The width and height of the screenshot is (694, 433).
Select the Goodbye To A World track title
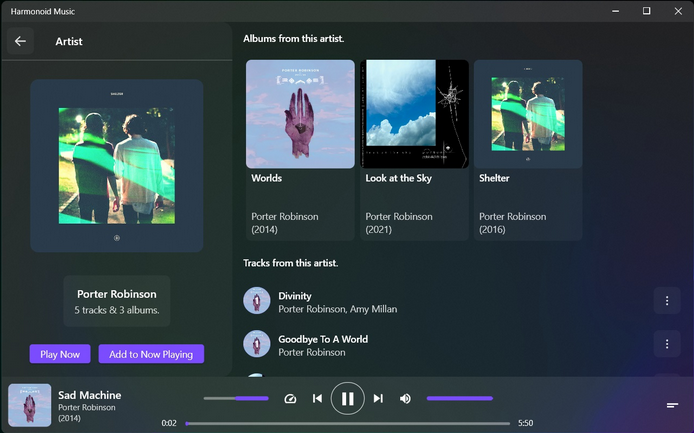point(323,339)
